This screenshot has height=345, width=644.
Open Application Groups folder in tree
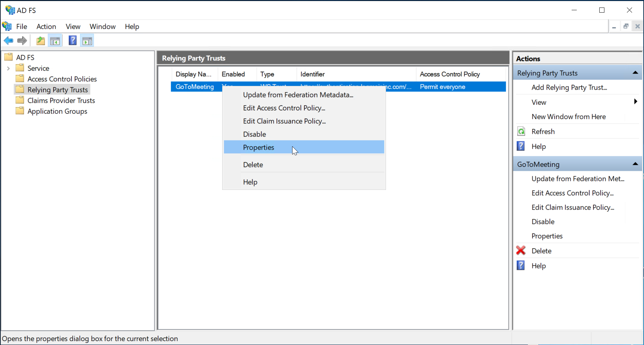tap(57, 111)
